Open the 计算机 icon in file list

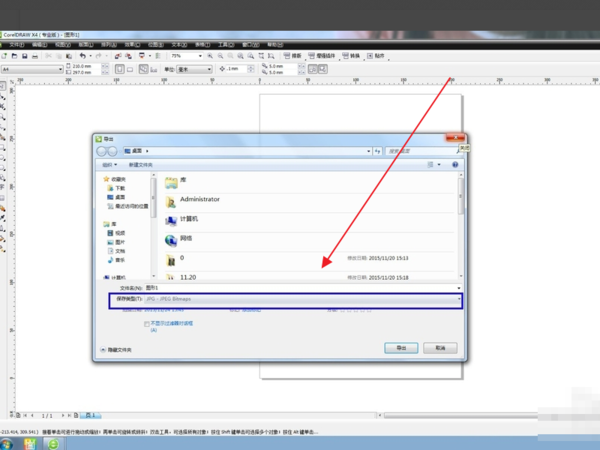tap(171, 221)
